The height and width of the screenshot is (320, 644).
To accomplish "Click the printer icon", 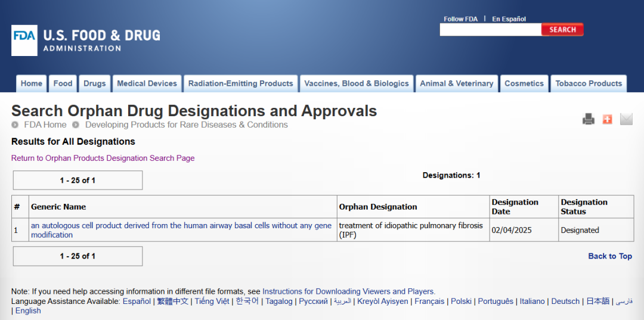I will (589, 119).
